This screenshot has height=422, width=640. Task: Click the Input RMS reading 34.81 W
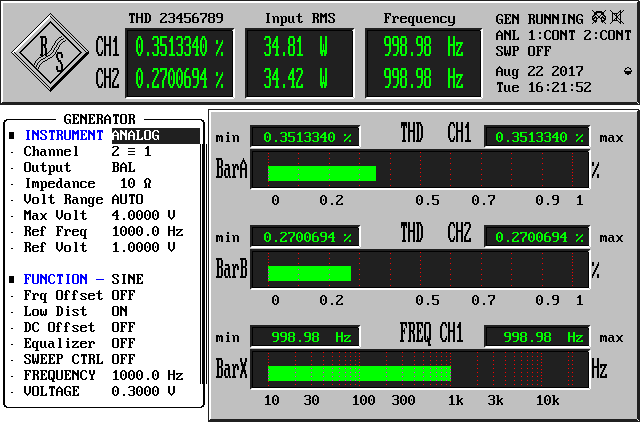296,47
